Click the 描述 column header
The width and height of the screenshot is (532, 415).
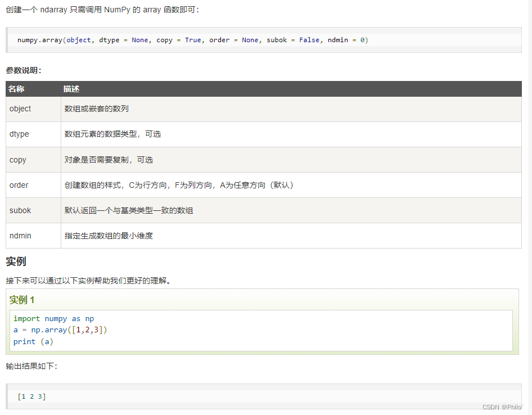point(71,89)
